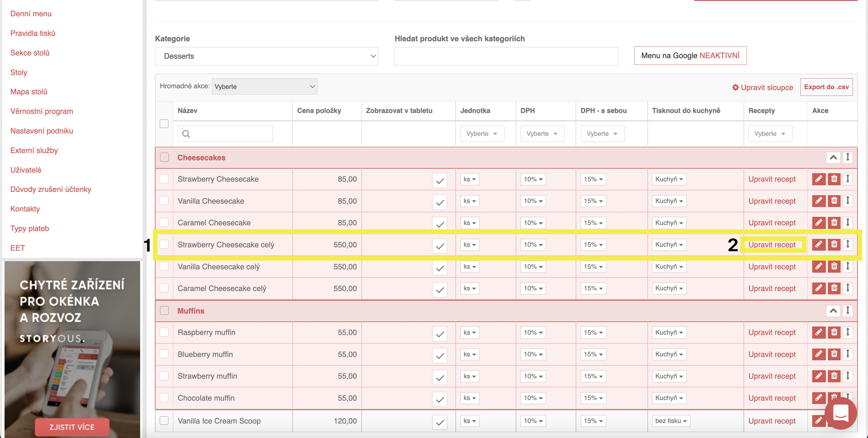Delete Strawberry Cheesecake celý trash icon
The width and height of the screenshot is (868, 438).
(834, 244)
